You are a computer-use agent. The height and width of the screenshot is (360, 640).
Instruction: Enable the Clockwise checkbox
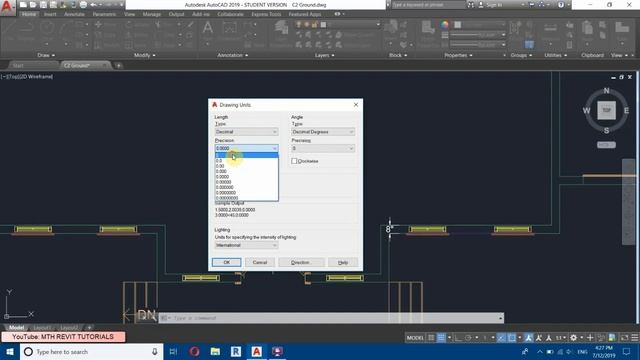point(294,161)
